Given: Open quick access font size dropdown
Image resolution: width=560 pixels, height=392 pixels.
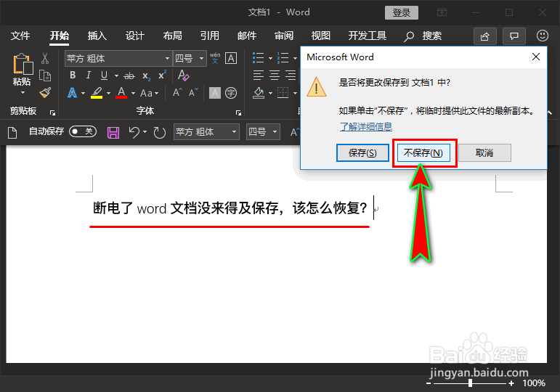Looking at the screenshot, I should (x=275, y=131).
